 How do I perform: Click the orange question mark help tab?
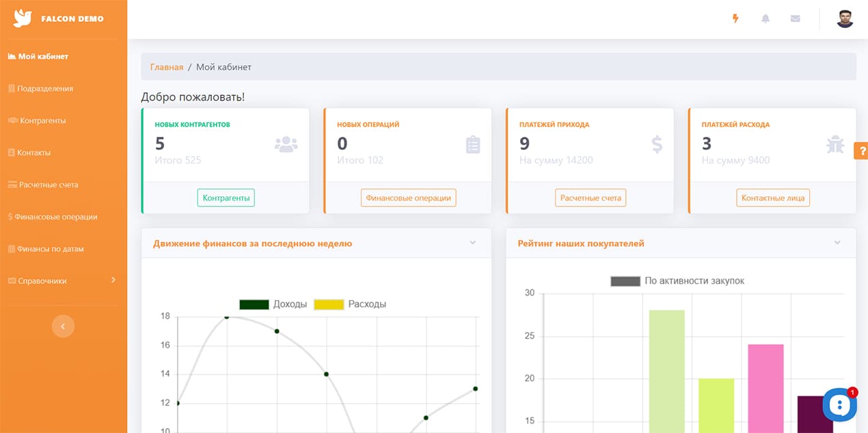click(861, 150)
